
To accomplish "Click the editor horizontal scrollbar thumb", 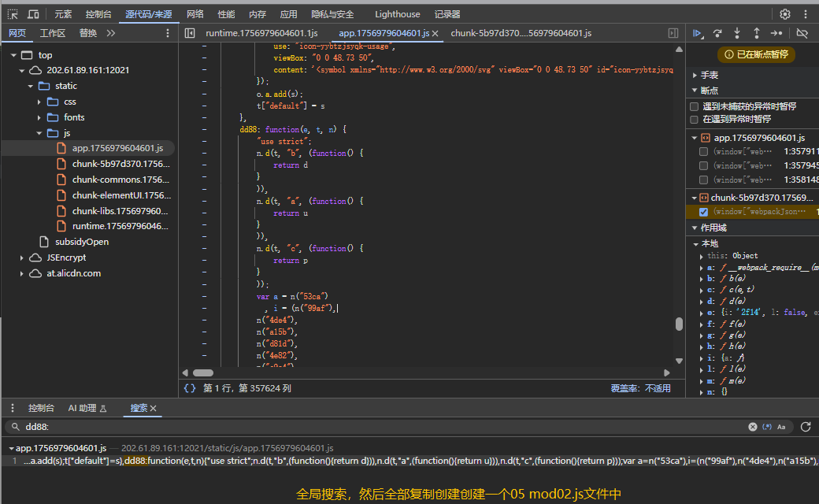I will point(203,373).
